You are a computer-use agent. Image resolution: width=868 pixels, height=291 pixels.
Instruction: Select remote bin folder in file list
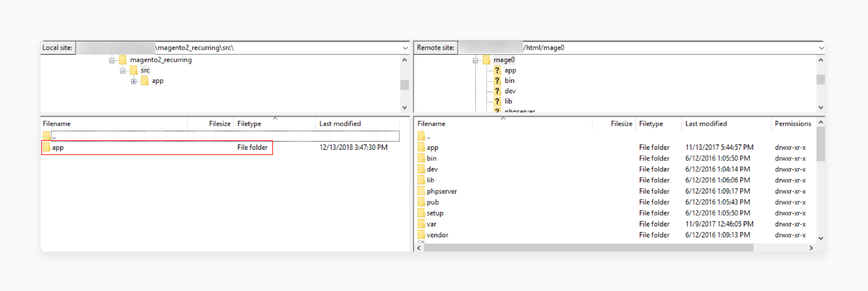click(x=616, y=158)
